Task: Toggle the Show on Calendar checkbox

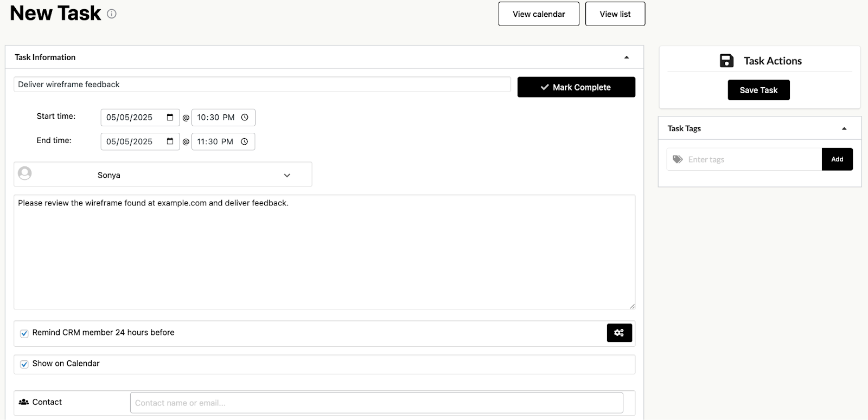Action: (24, 364)
